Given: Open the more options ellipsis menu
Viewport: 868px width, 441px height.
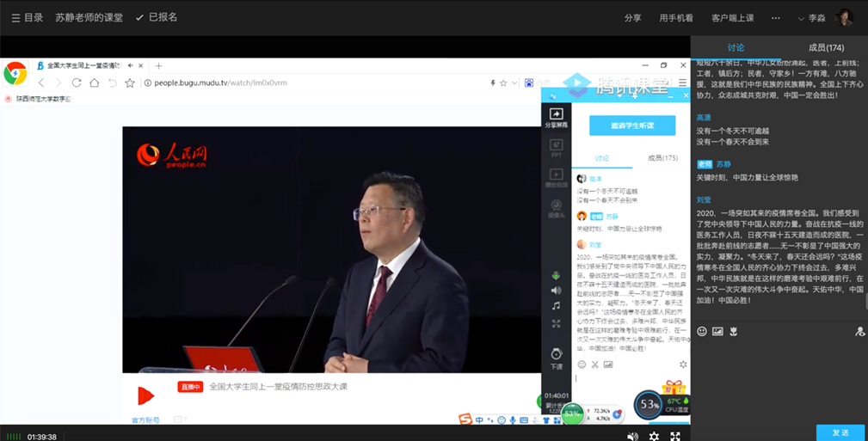Looking at the screenshot, I should pos(776,18).
